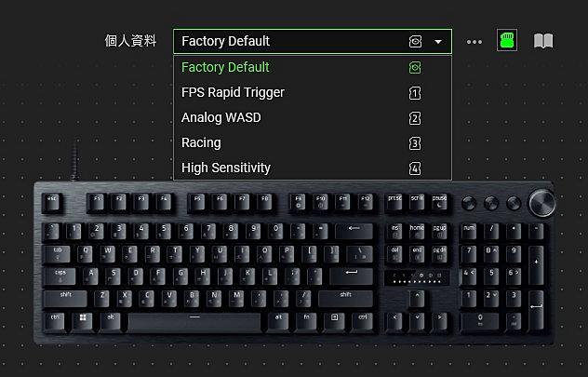Click the volume dial on the keyboard
Screen dimensions: 588x377
point(541,203)
